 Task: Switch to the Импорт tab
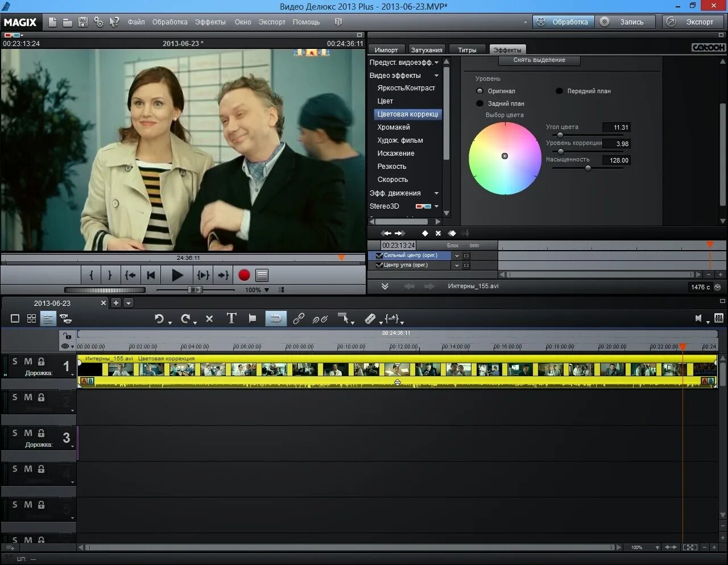(x=387, y=50)
